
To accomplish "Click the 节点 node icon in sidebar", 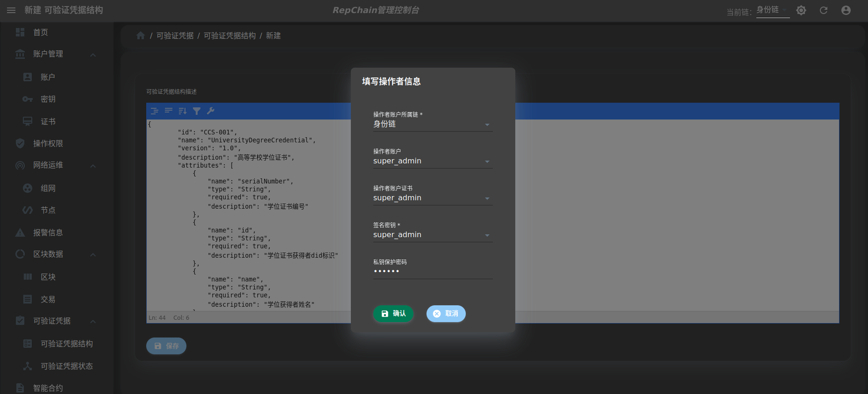I will (28, 210).
